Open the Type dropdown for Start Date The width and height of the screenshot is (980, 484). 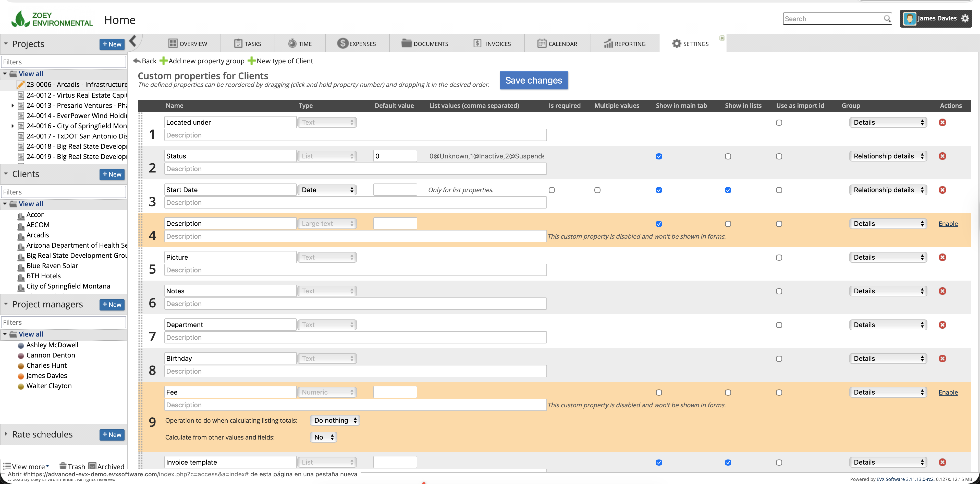(x=327, y=190)
